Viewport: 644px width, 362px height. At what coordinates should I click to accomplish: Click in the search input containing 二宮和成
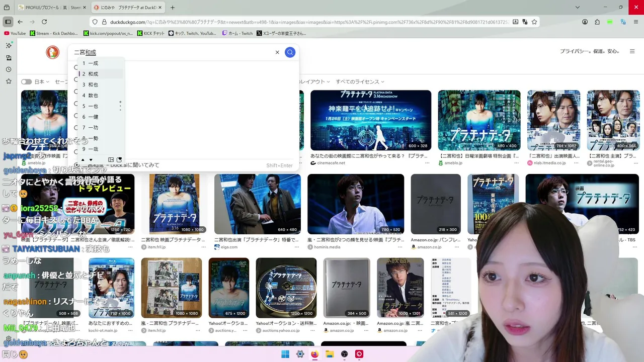click(171, 52)
